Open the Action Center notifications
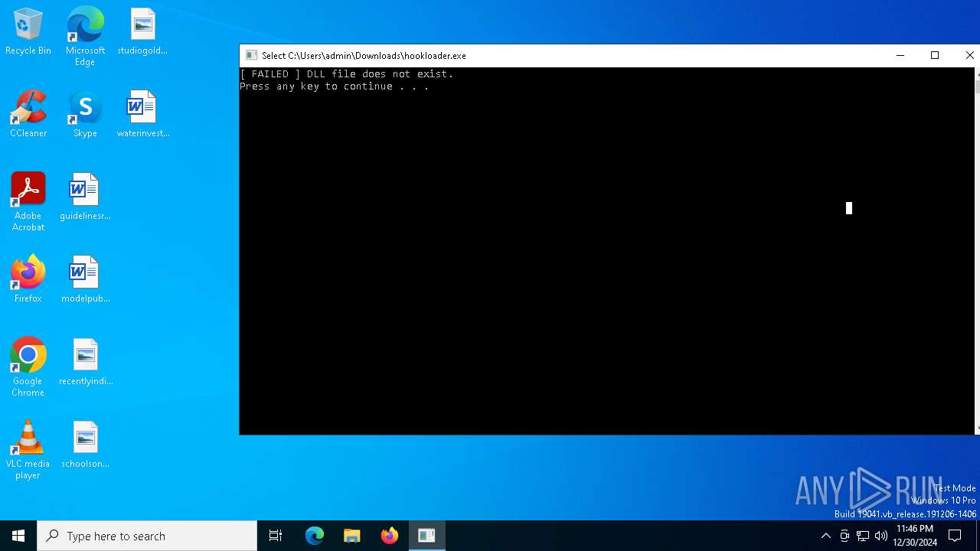The image size is (980, 551). pos(955,536)
